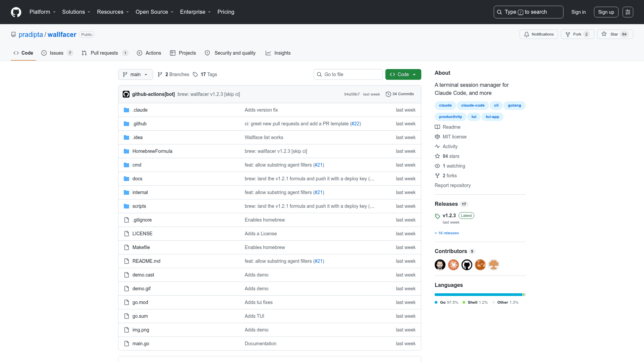
Task: Click the HomebrewFormula folder icon
Action: (126, 151)
